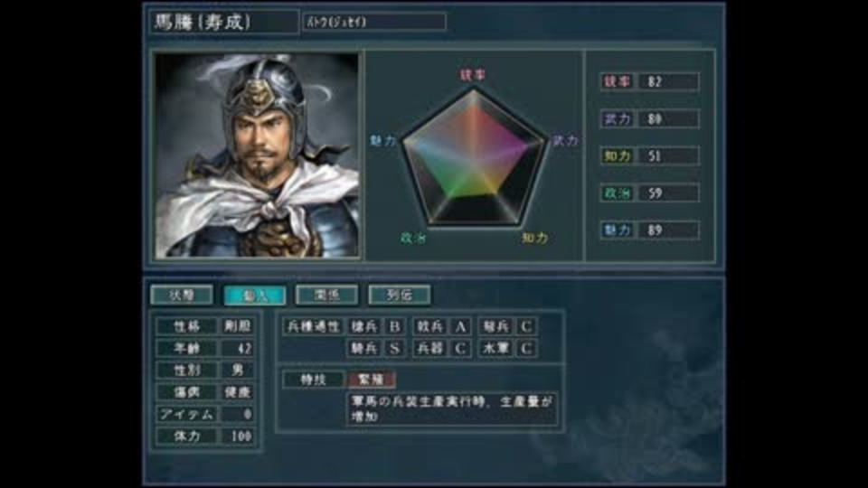Screen dimensions: 868x488
Task: Select the blue 魅力 stat label
Action: click(617, 230)
